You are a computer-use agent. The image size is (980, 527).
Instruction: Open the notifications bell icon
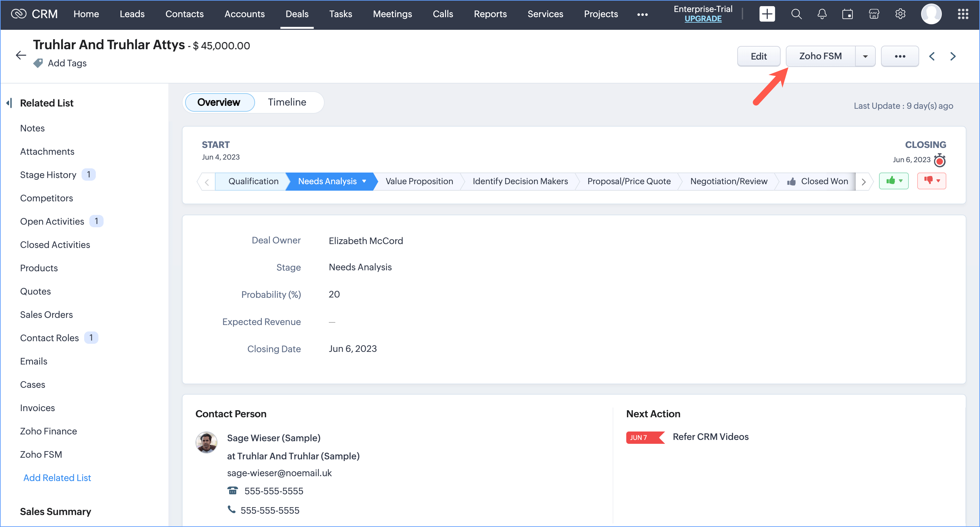[x=822, y=14]
